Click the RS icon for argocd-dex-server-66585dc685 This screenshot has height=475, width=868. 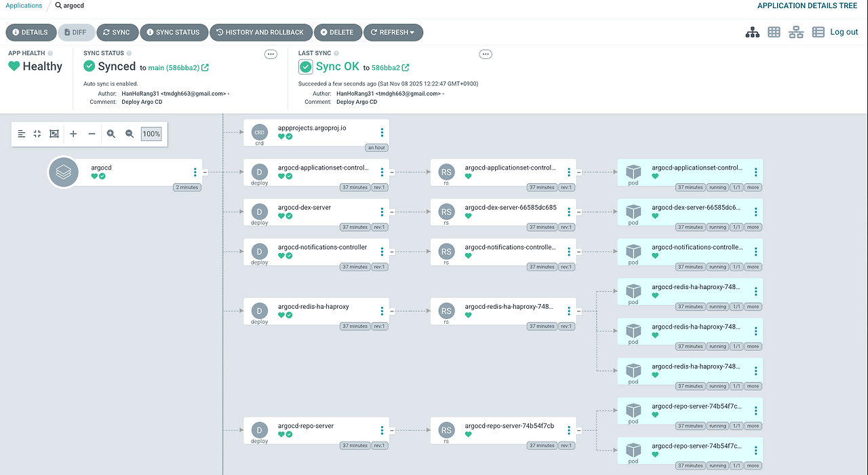coord(446,212)
